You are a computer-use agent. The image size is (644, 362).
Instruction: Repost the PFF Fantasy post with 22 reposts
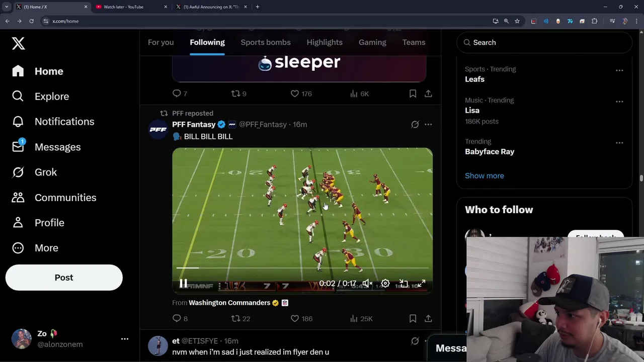[240, 318]
